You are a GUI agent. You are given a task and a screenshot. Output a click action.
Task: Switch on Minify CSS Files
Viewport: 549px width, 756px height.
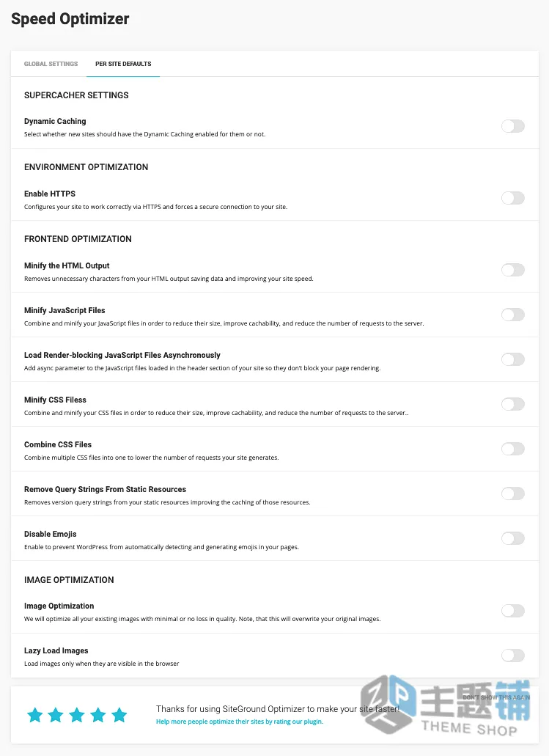click(x=513, y=404)
